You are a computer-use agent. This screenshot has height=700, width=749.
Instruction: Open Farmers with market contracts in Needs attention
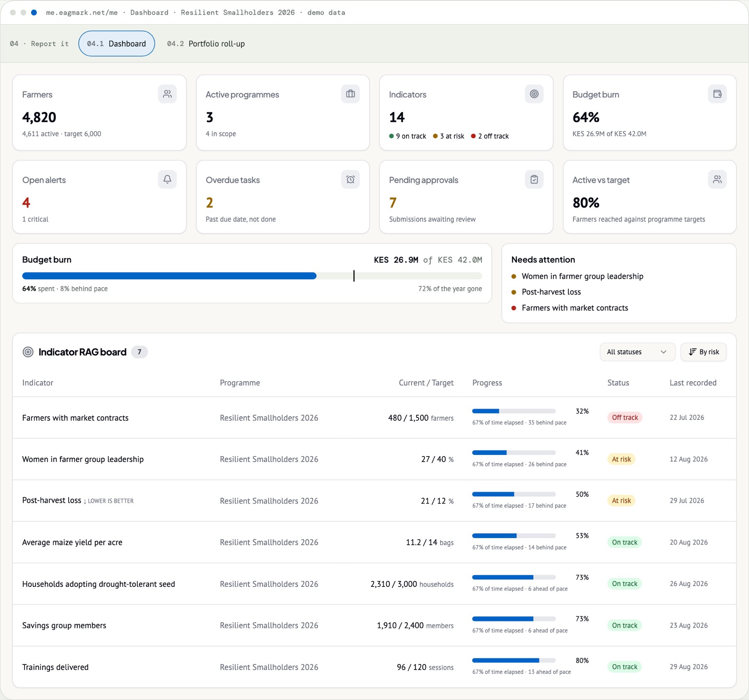pos(575,308)
